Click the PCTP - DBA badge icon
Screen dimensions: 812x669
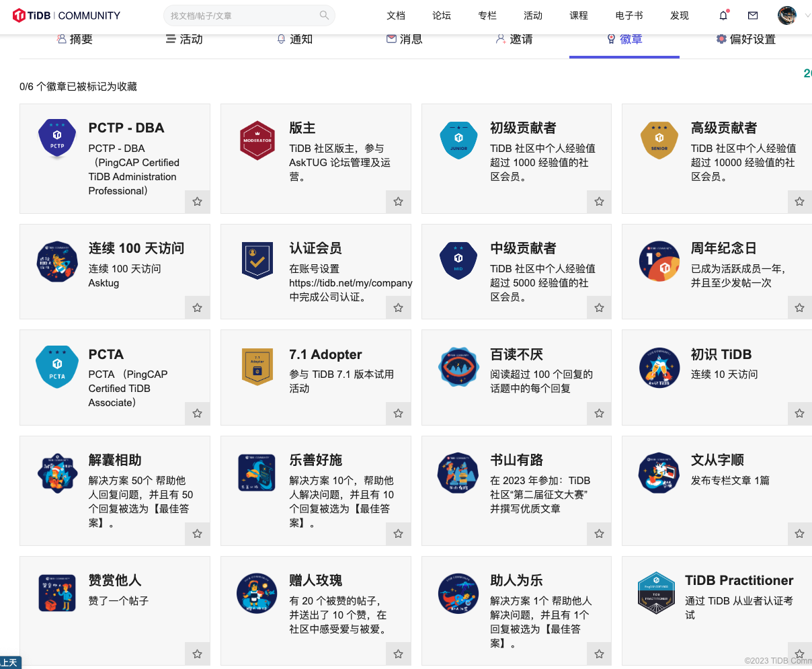coord(57,139)
